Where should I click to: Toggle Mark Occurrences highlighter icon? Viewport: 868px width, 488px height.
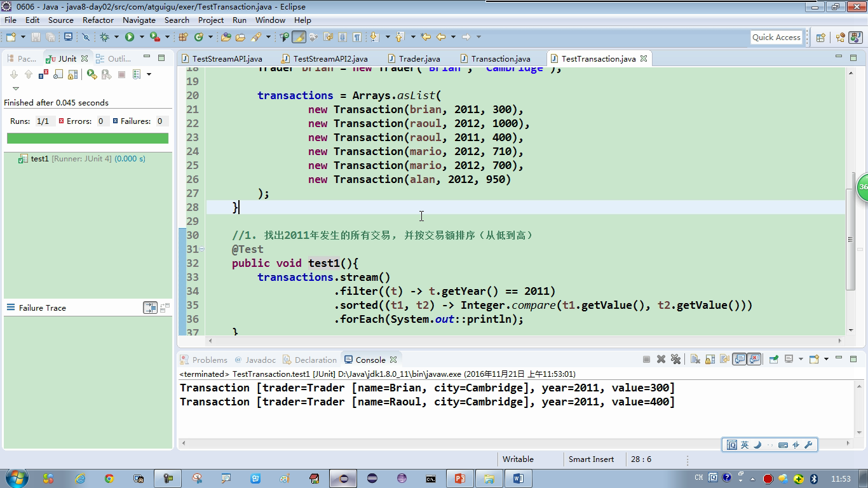[299, 37]
